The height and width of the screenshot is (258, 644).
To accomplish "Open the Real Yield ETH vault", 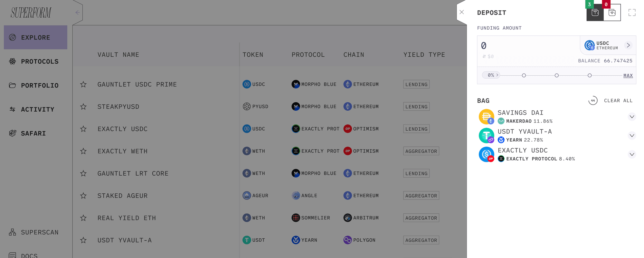I will coord(127,218).
